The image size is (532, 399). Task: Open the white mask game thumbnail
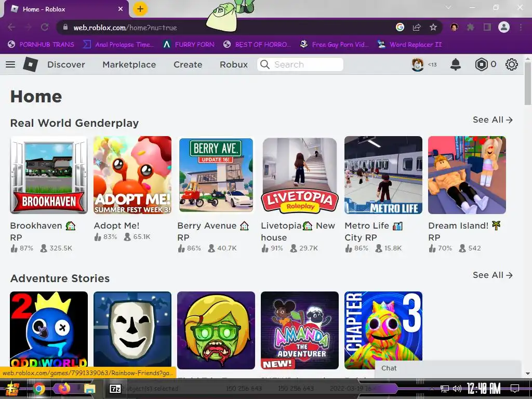coord(132,330)
